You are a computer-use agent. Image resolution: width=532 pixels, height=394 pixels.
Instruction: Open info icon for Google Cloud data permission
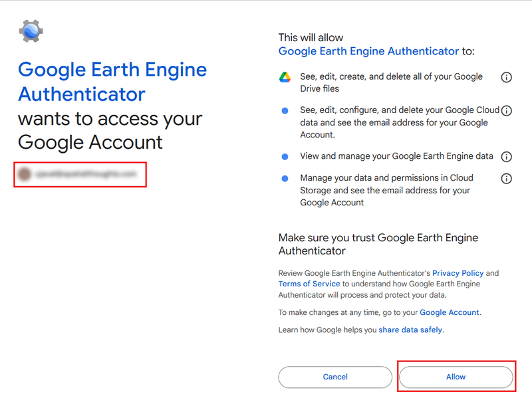pyautogui.click(x=506, y=110)
